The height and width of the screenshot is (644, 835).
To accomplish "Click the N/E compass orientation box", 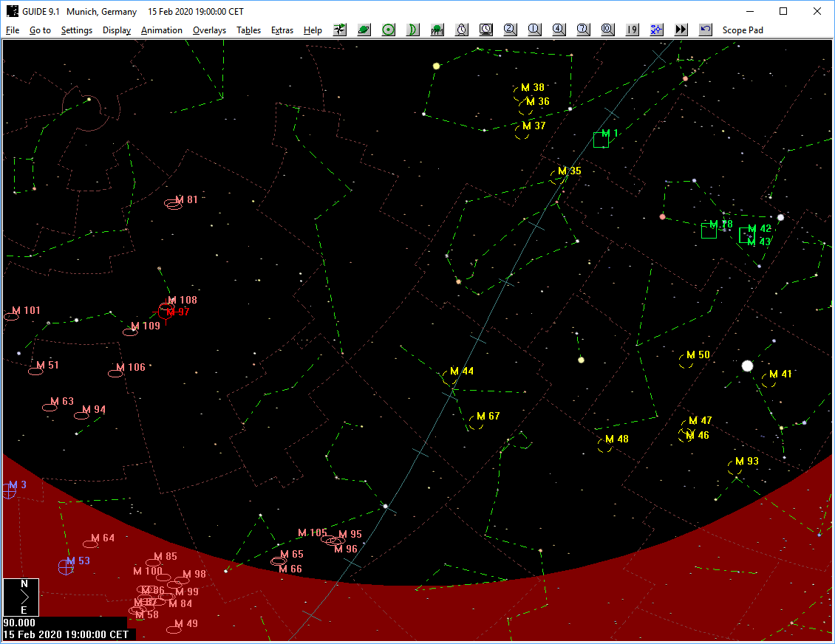I will [21, 597].
